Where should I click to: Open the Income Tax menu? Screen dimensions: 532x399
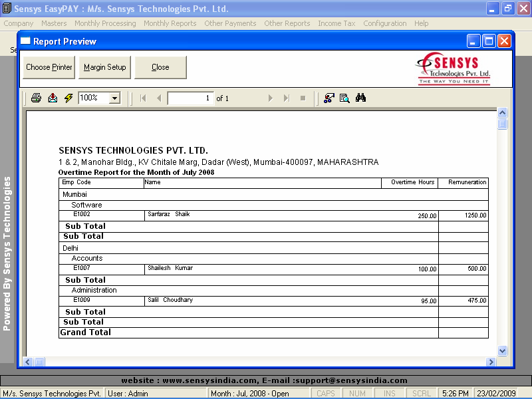336,23
